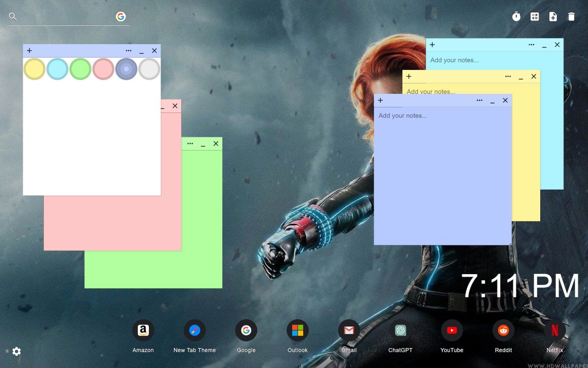The height and width of the screenshot is (368, 588).
Task: Add new note from yellow note plus
Action: (x=409, y=76)
